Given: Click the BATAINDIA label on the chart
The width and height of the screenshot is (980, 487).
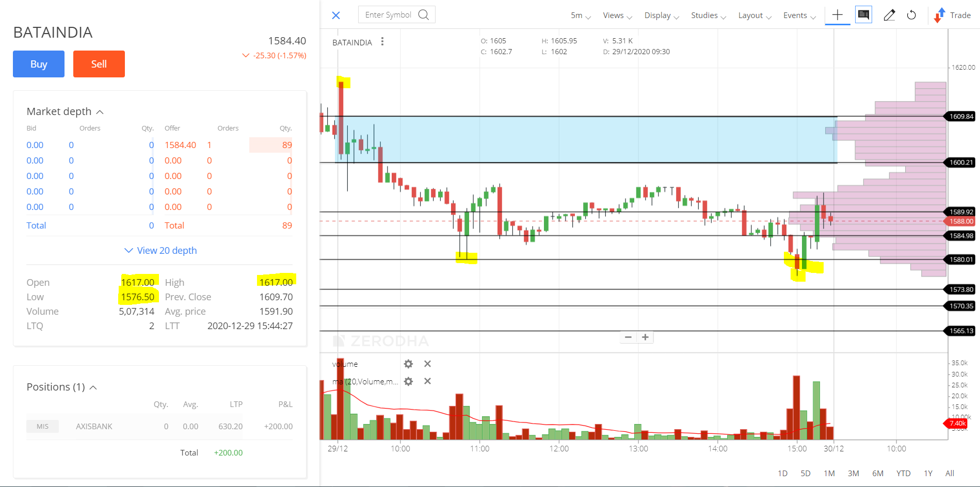Looking at the screenshot, I should [352, 42].
